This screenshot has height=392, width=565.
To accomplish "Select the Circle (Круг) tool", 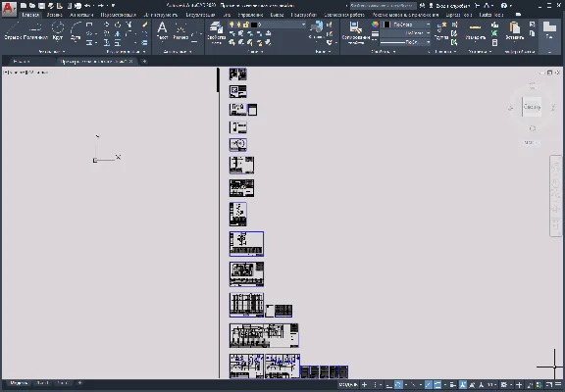I will point(57,30).
